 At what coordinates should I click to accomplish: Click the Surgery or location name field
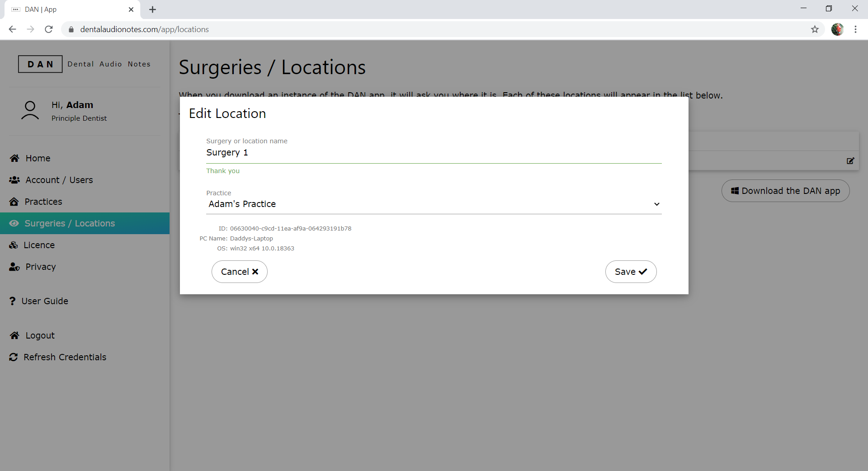[433, 153]
